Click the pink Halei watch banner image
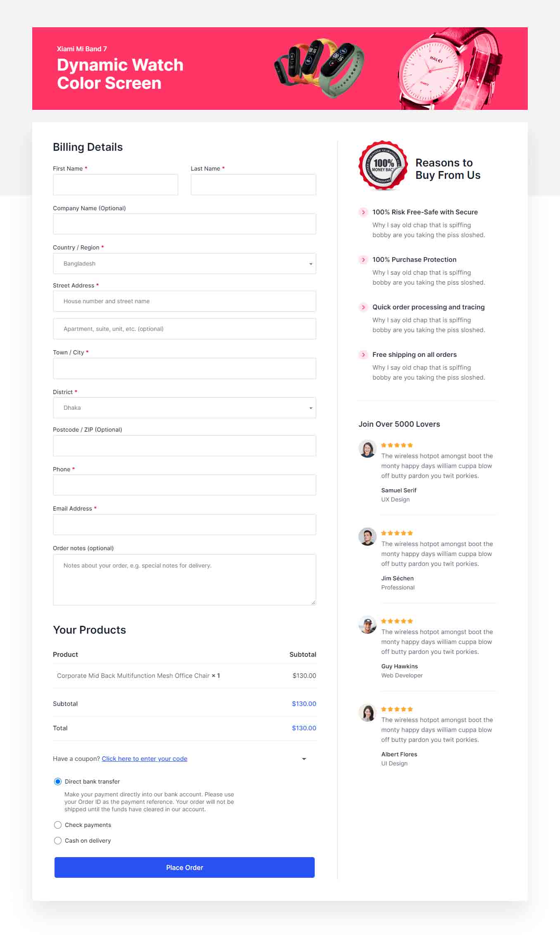 [450, 69]
